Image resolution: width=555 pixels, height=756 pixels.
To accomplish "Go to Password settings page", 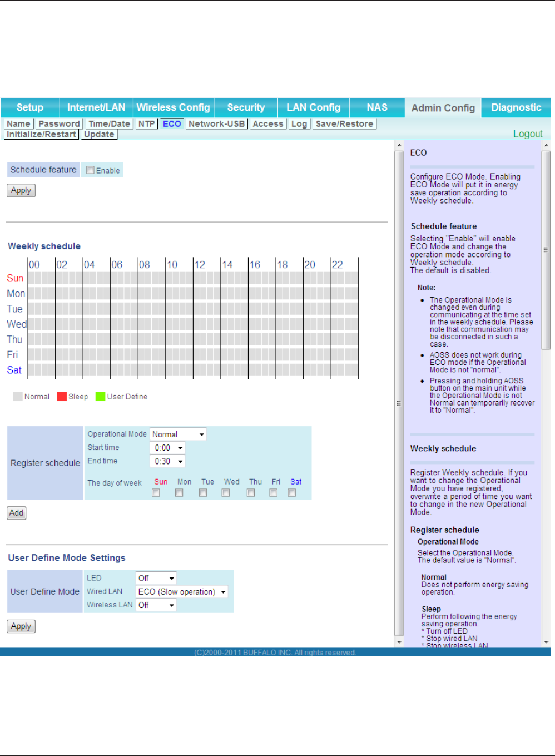I will [59, 123].
